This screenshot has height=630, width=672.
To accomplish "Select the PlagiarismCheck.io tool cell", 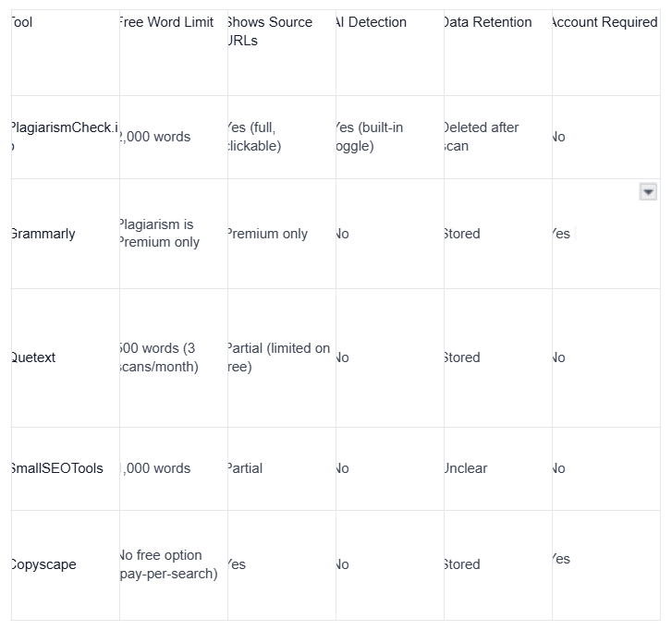I will (65, 137).
